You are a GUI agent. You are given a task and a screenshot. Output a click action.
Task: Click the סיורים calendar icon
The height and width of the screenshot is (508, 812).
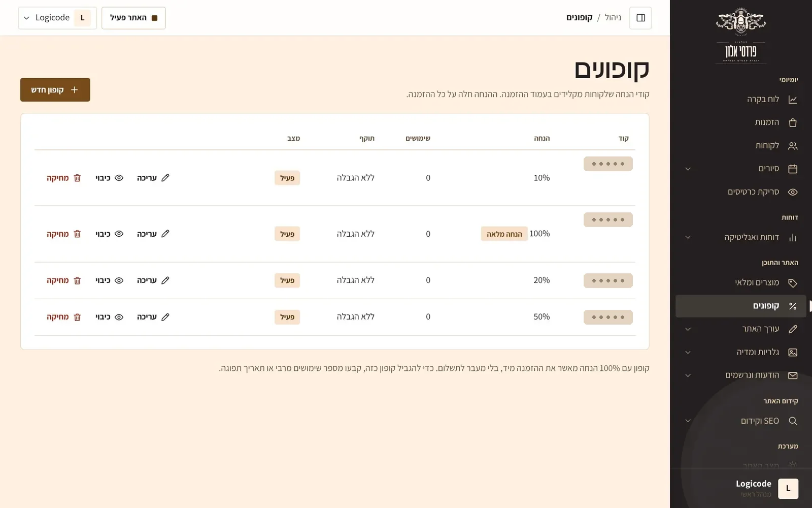click(793, 169)
